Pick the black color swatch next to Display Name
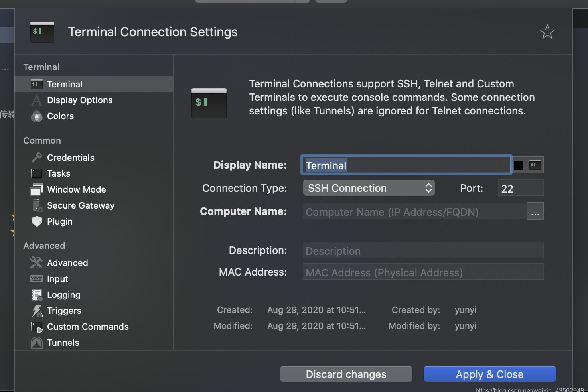This screenshot has width=588, height=392. [519, 165]
